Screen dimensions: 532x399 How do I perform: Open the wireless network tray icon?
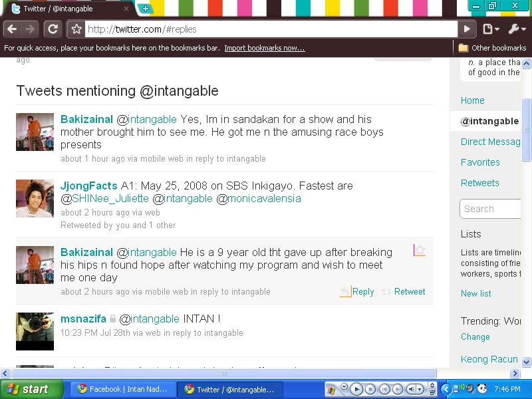[458, 388]
